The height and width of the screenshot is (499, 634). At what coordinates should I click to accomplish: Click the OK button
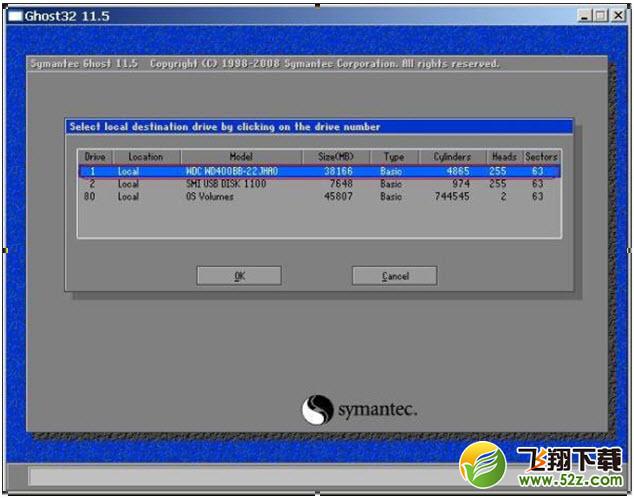click(x=239, y=276)
